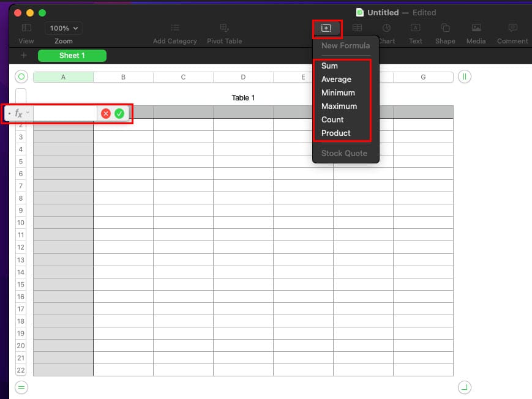This screenshot has height=399, width=532.
Task: Click the Add Category icon
Action: 175,28
